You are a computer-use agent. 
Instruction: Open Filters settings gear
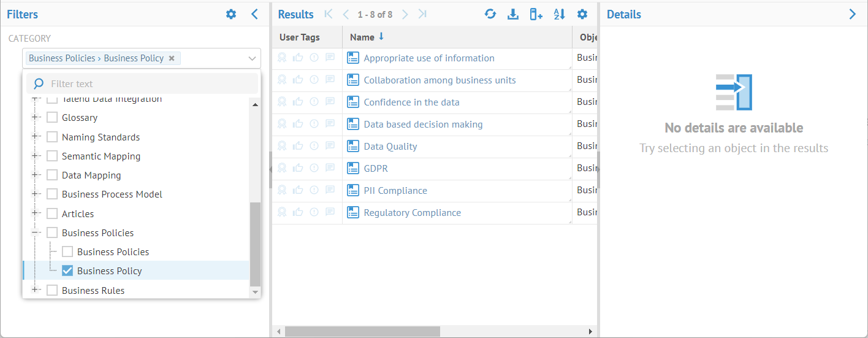231,14
